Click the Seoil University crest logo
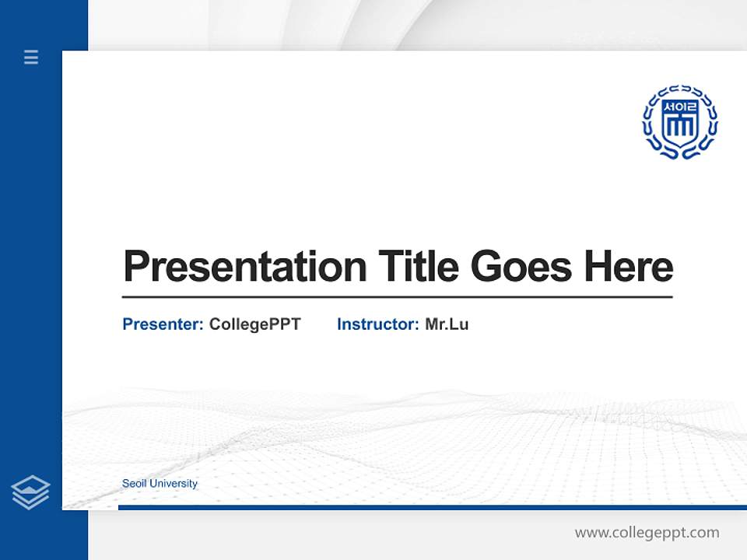The width and height of the screenshot is (747, 560). click(680, 122)
